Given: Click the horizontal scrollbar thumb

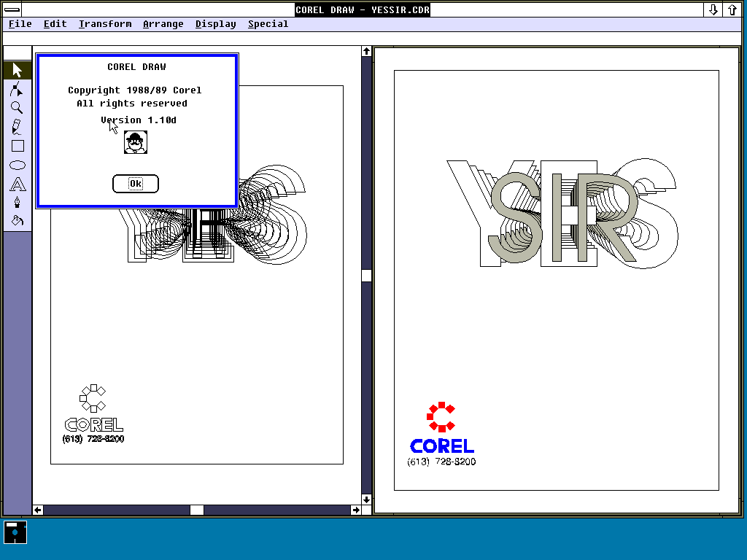Looking at the screenshot, I should click(197, 510).
